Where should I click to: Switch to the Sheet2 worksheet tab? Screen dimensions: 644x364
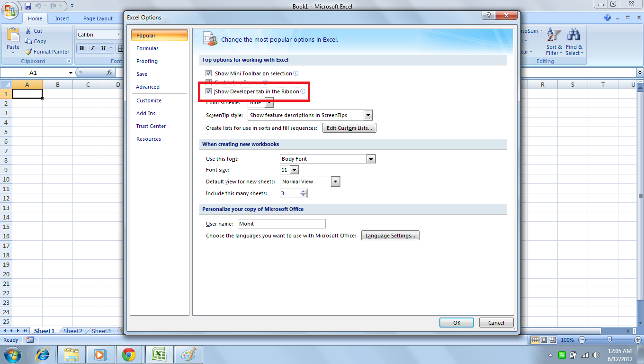73,331
